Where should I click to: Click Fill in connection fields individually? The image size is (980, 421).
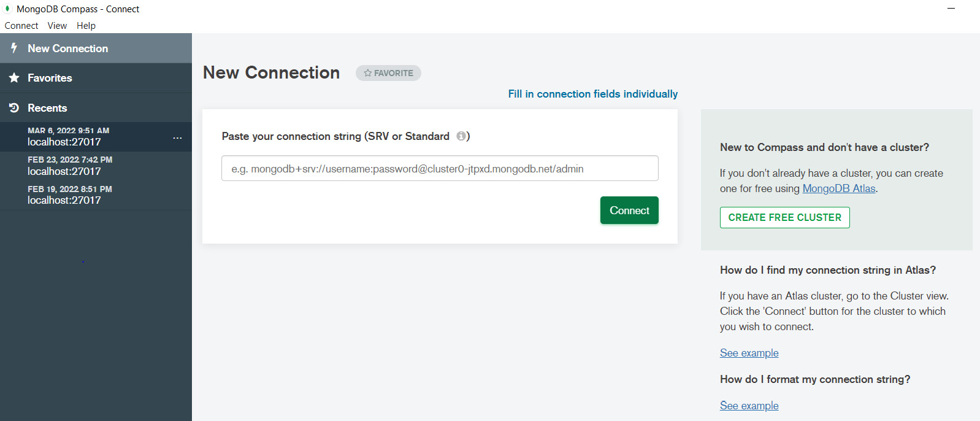coord(592,94)
